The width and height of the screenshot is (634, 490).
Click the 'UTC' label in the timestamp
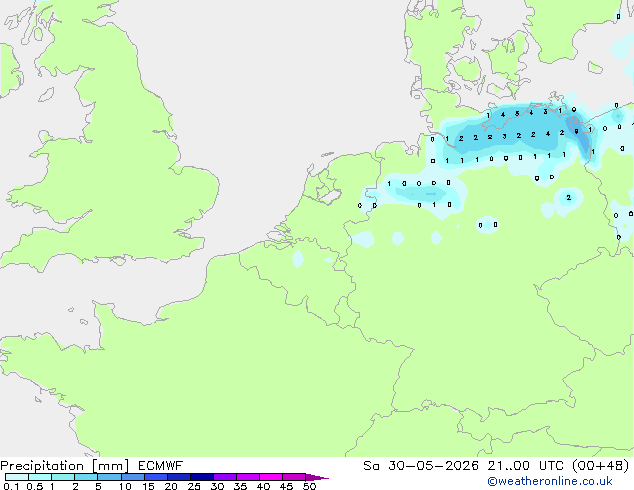(551, 466)
